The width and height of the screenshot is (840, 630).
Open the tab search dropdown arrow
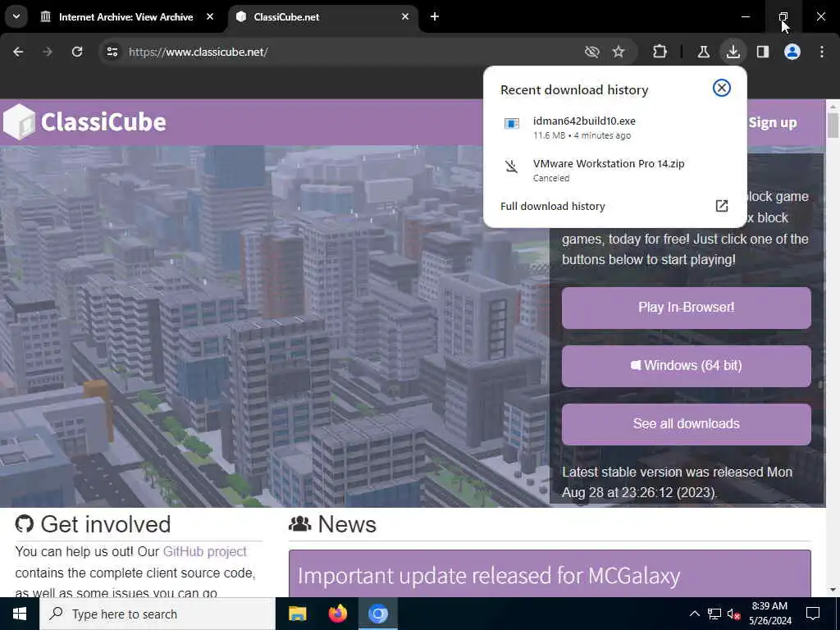(16, 16)
